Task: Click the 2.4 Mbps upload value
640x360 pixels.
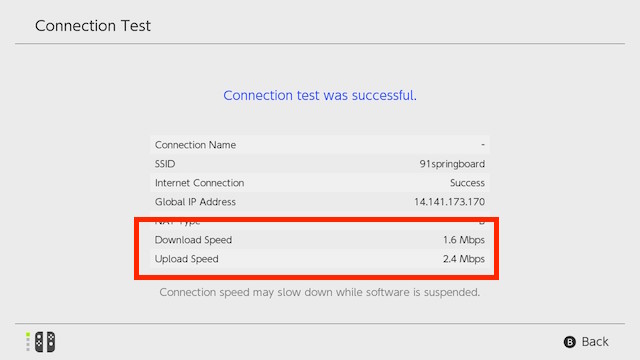Action: click(x=464, y=259)
